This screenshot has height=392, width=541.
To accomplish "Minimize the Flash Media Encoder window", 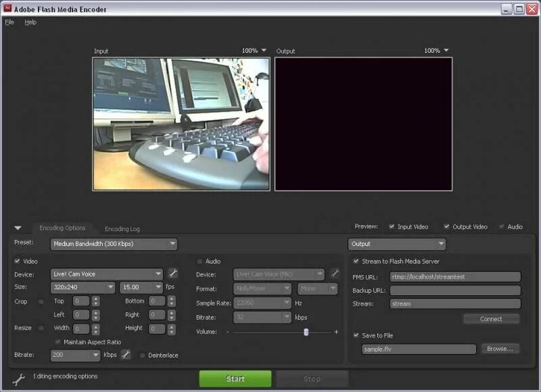I will point(506,9).
